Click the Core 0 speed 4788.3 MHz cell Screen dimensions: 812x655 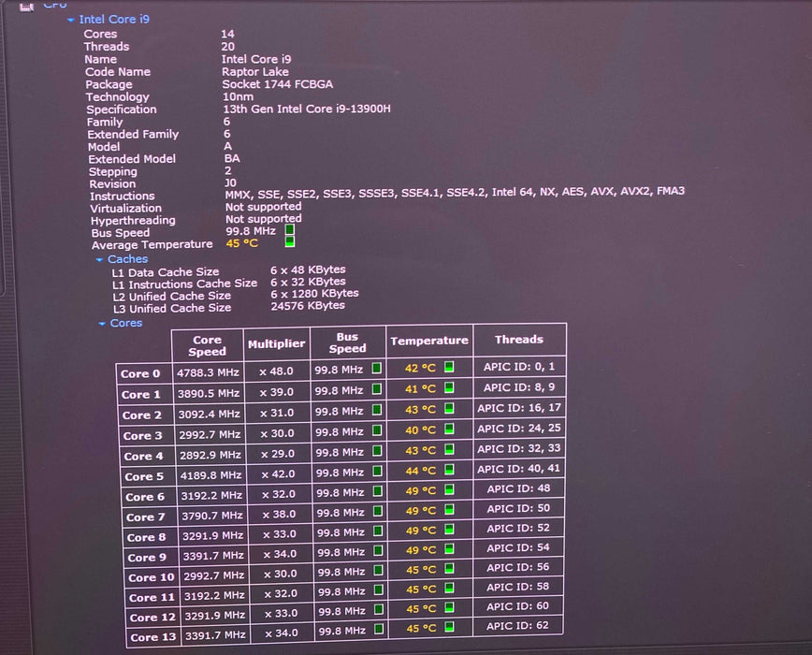pos(208,372)
